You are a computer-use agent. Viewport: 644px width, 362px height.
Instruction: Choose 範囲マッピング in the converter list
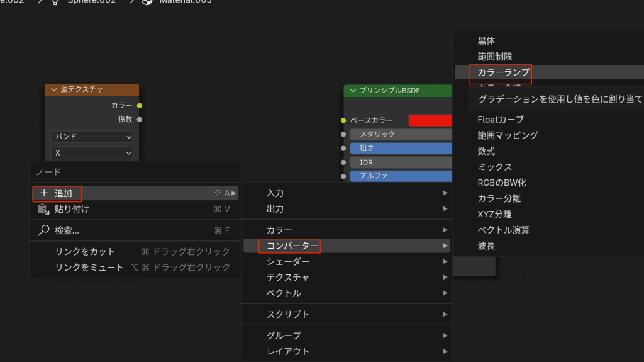click(x=508, y=135)
